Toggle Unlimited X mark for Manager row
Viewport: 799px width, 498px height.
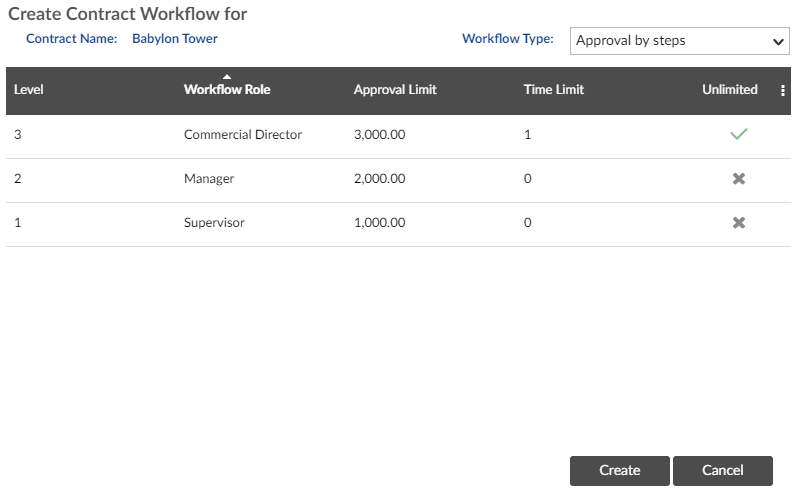coord(738,178)
